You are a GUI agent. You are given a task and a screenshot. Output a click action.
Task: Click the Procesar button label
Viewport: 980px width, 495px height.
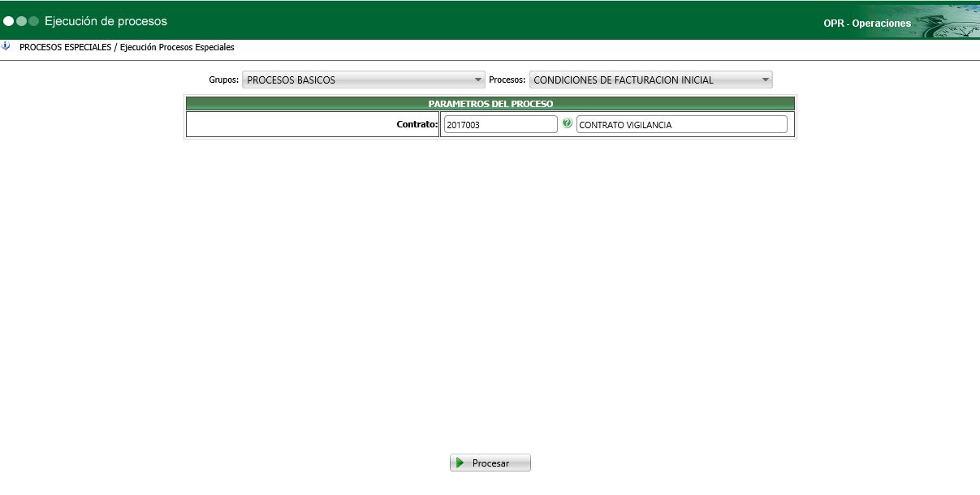click(490, 463)
